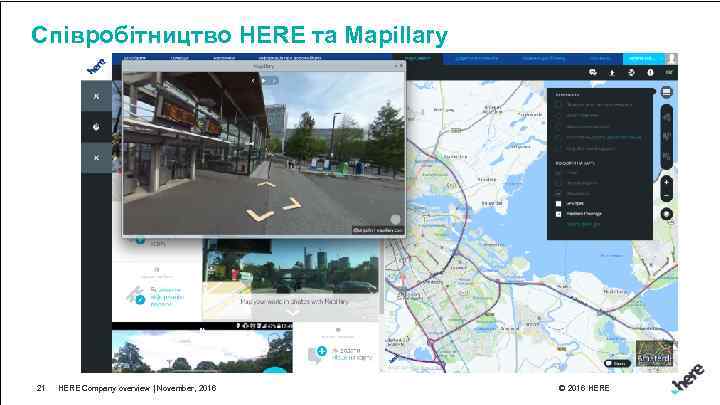
Task: Enable the Mapillary Coverage checkbox
Action: click(x=558, y=214)
